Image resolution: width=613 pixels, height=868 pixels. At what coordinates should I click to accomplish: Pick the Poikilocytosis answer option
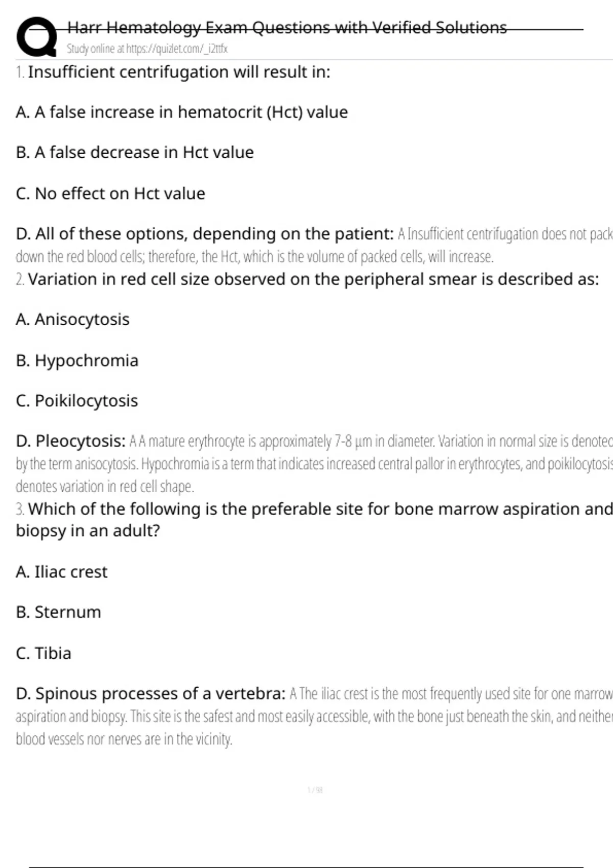[77, 401]
